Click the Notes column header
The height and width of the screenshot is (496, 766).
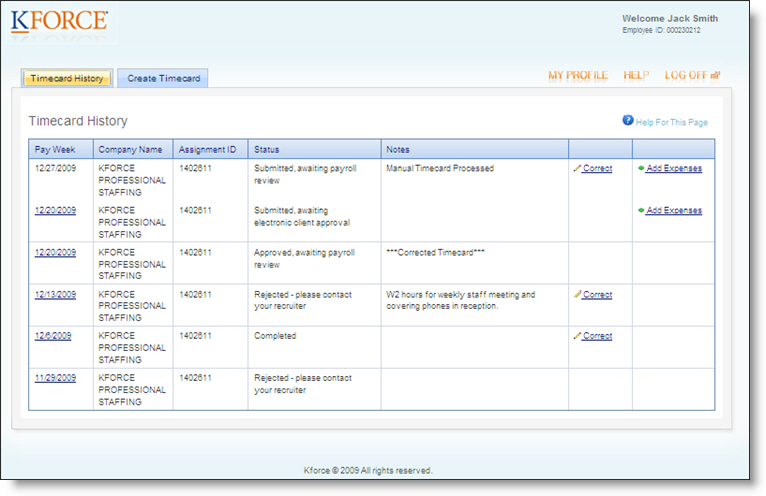[x=475, y=149]
